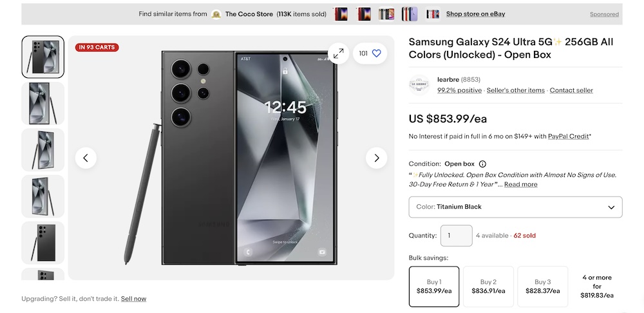This screenshot has width=644, height=313.
Task: Add item to watchlist heart icon
Action: (377, 53)
